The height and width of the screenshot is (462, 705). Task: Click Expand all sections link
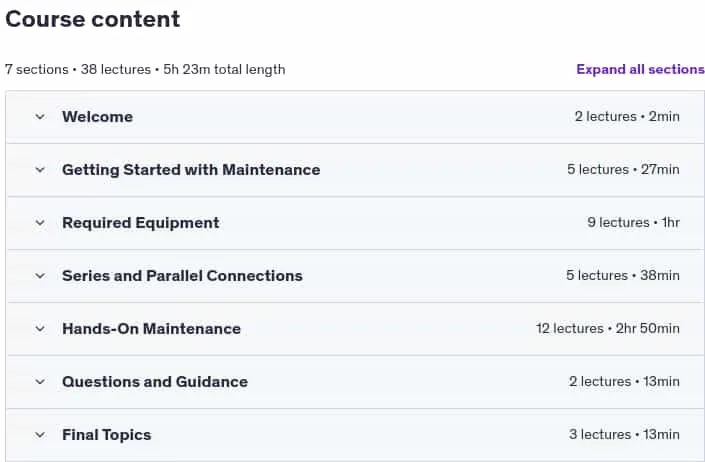[x=640, y=70]
